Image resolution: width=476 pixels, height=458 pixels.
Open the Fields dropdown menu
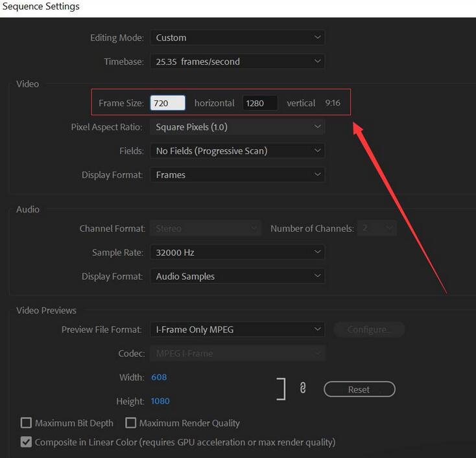click(237, 151)
